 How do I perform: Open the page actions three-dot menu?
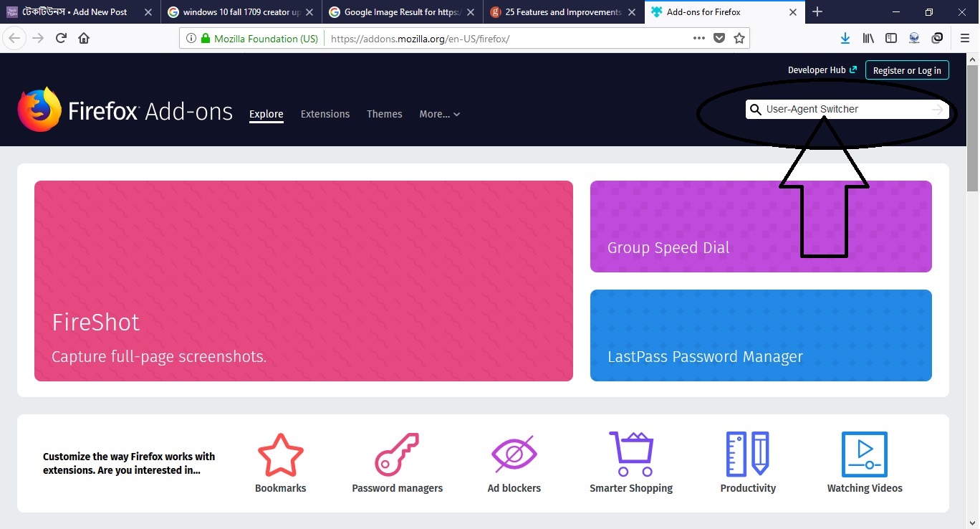click(699, 39)
